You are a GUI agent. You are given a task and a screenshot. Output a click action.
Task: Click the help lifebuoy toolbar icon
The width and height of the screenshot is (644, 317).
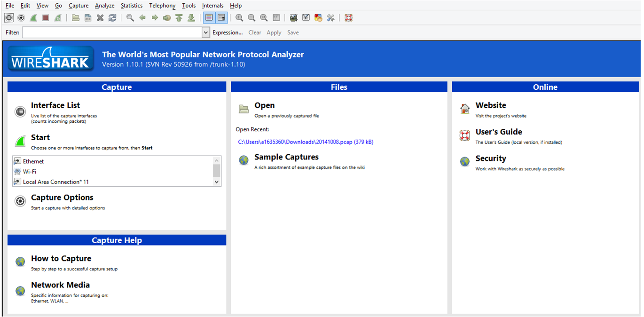[348, 18]
